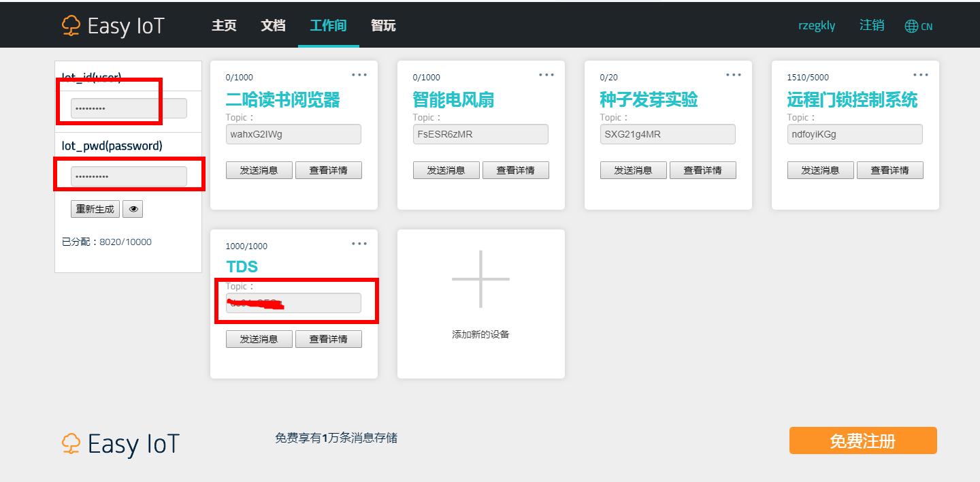This screenshot has width=980, height=482.
Task: Click the 已分配：8020/10000 text
Action: [x=107, y=242]
